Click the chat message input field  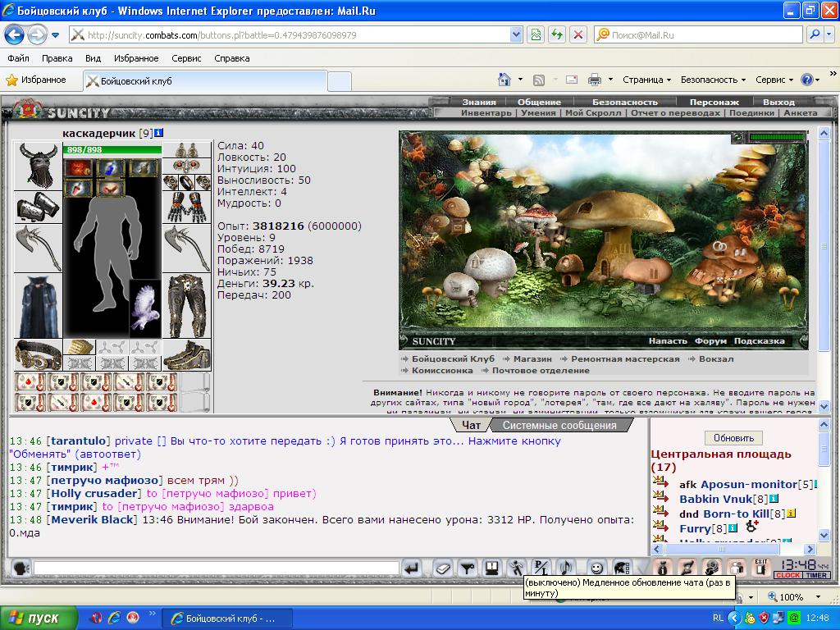(217, 568)
